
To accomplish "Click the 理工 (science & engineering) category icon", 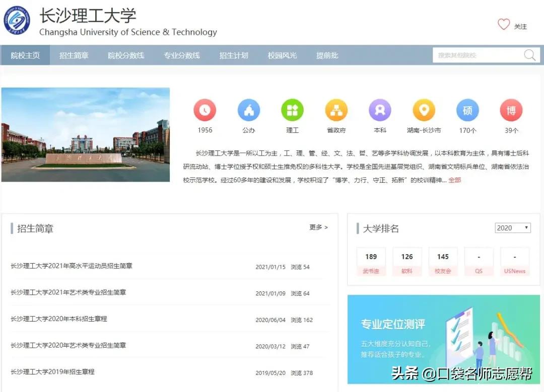I will click(x=292, y=110).
